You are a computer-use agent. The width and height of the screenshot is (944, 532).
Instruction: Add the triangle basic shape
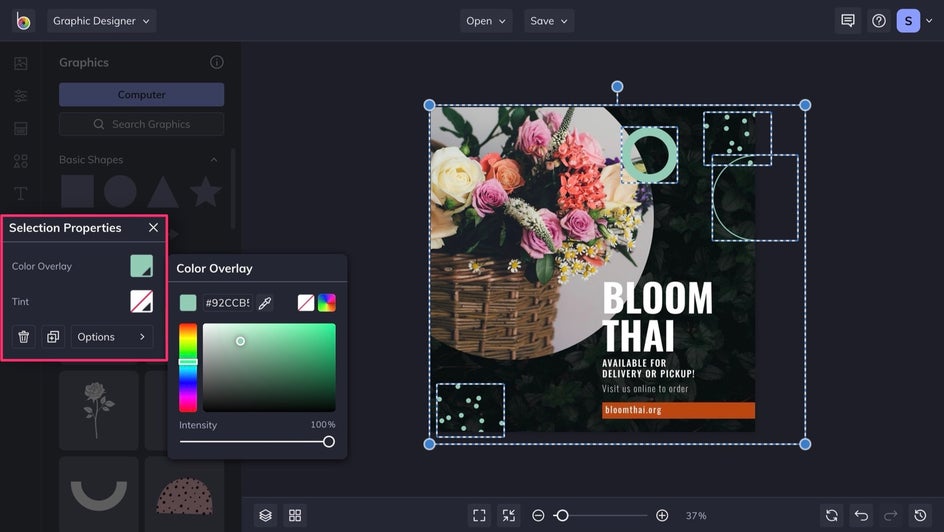(x=163, y=192)
